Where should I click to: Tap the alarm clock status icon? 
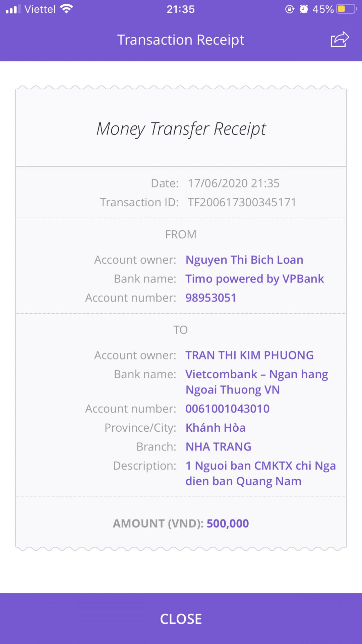304,9
